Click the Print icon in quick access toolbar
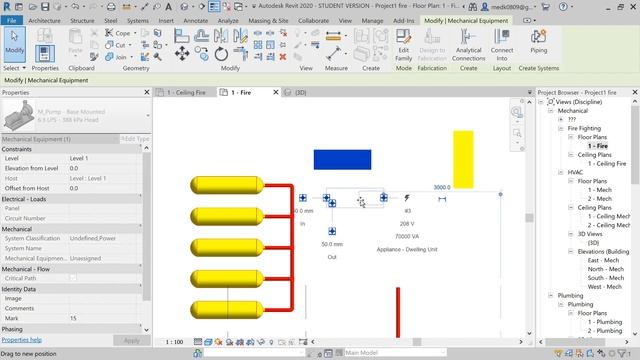This screenshot has width=640, height=360. tap(111, 7)
